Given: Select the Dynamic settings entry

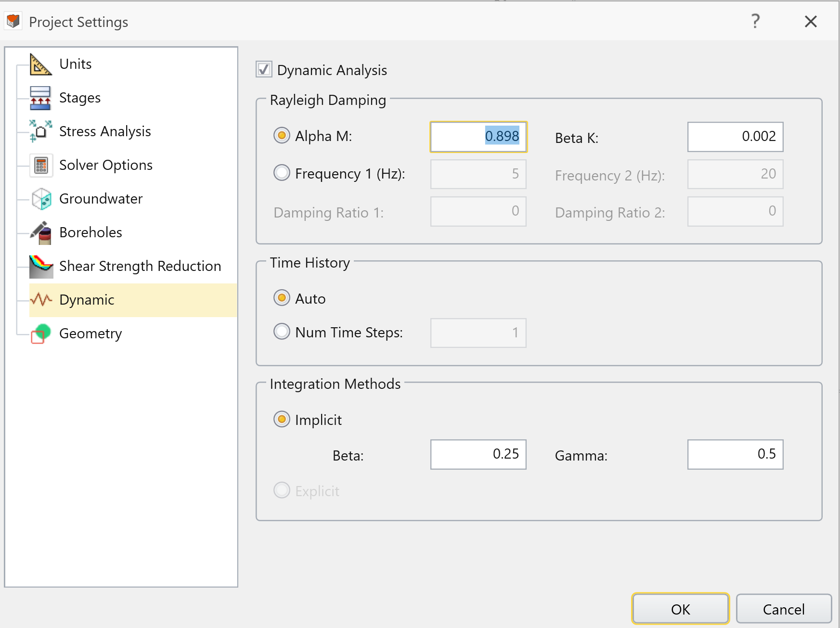Looking at the screenshot, I should (x=133, y=300).
